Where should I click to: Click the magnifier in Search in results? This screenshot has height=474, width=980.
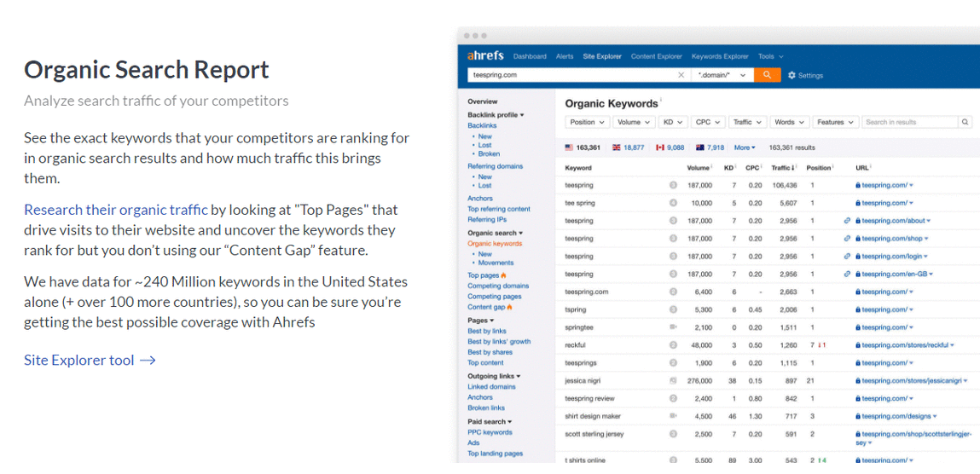(x=965, y=123)
